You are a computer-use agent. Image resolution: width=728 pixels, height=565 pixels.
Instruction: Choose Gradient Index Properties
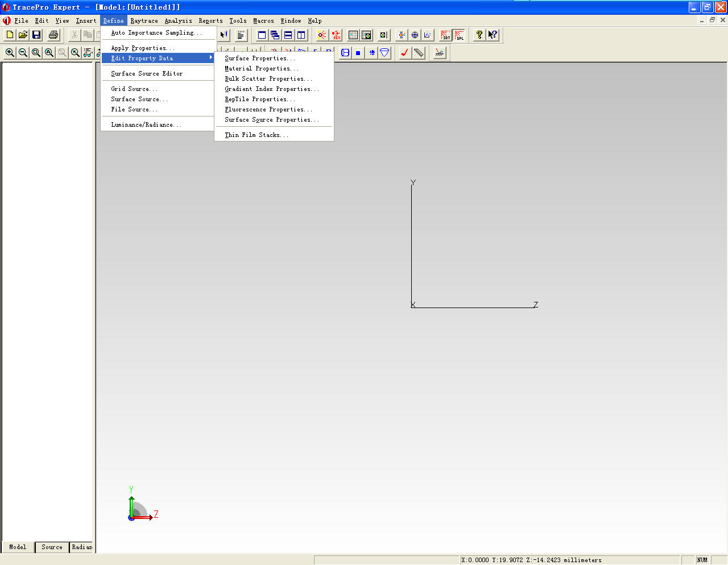point(274,89)
